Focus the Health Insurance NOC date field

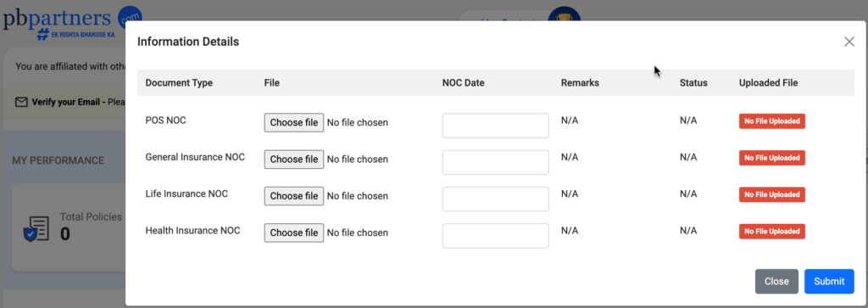point(495,235)
